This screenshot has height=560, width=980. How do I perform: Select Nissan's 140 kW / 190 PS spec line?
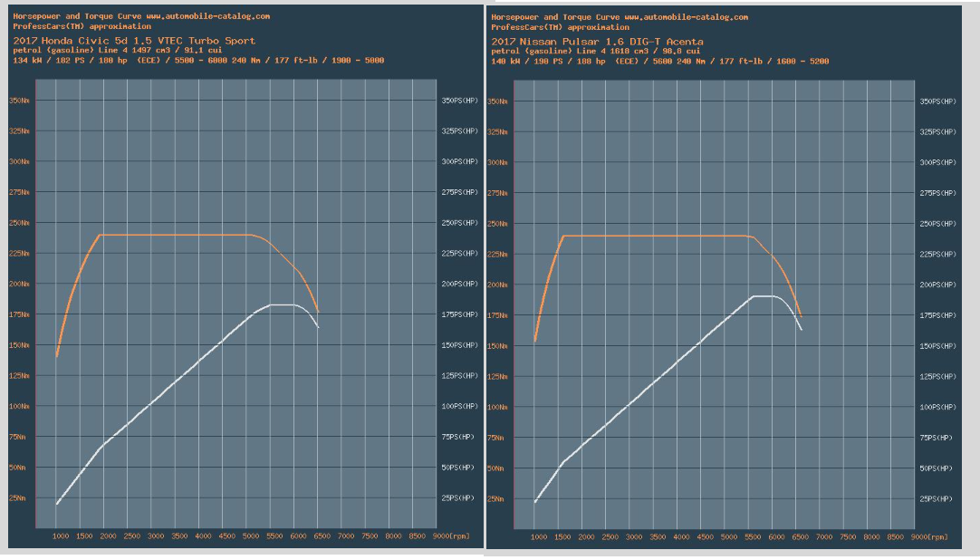pos(660,61)
